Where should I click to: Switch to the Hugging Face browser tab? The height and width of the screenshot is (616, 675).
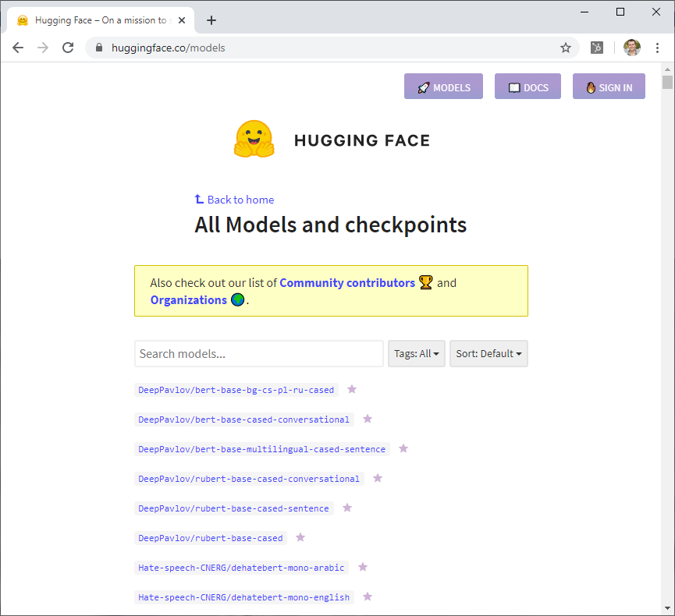[101, 20]
